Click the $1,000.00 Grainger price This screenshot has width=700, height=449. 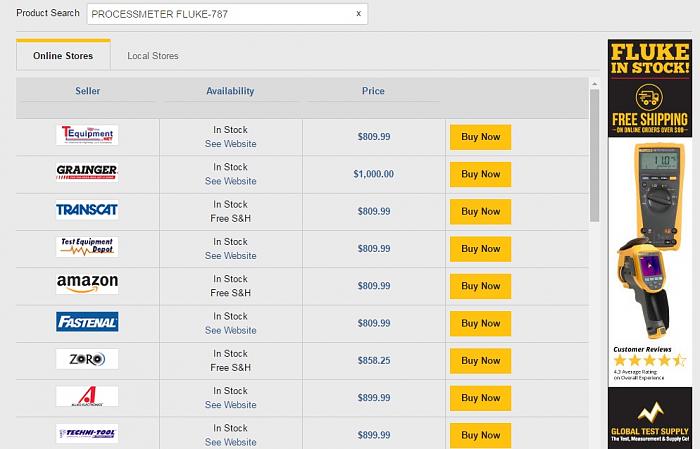[x=374, y=174]
